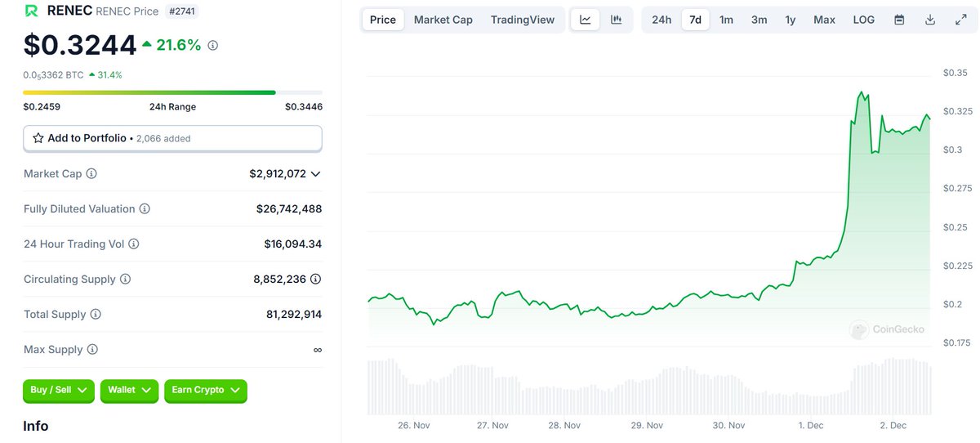Open the Earn Crypto dropdown
Image resolution: width=980 pixels, height=443 pixels.
[x=206, y=391]
